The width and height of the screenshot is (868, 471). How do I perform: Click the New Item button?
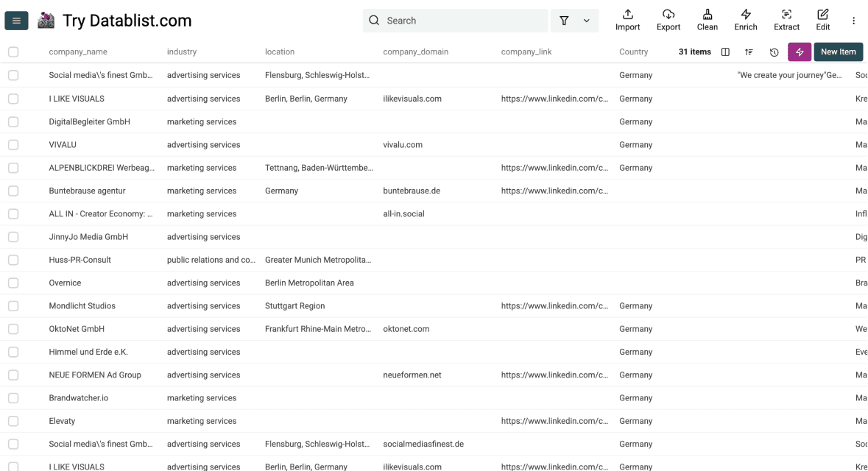pos(838,52)
